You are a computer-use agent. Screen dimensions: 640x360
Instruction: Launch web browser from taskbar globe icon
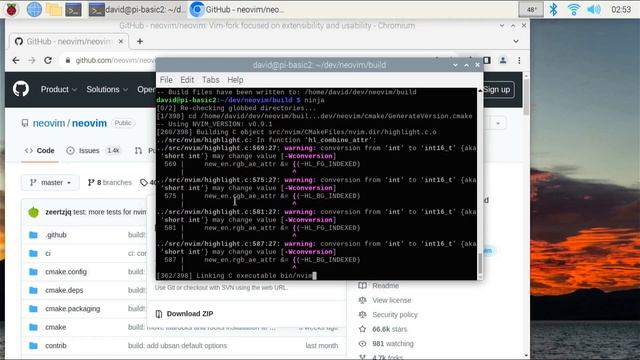34,9
